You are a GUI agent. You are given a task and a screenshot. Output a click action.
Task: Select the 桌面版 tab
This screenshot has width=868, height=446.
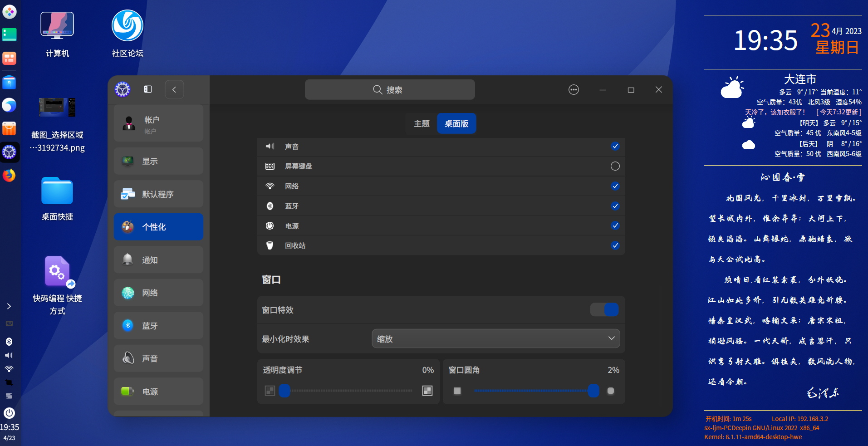click(x=456, y=123)
